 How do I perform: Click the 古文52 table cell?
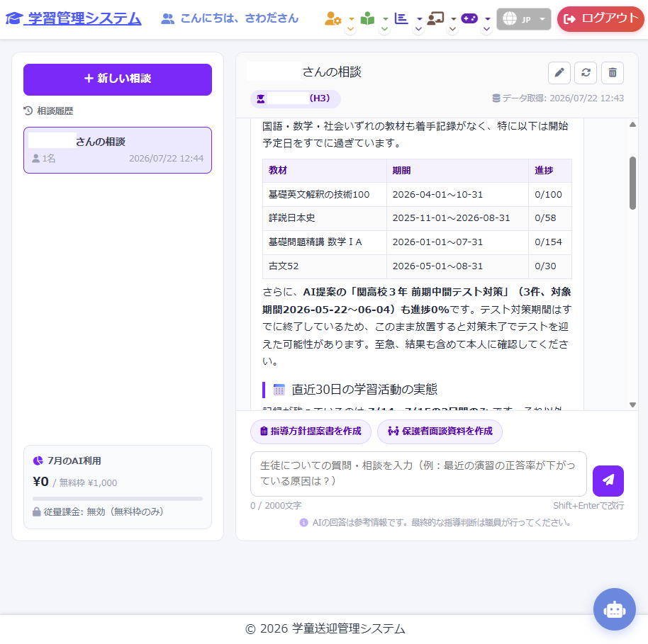325,266
